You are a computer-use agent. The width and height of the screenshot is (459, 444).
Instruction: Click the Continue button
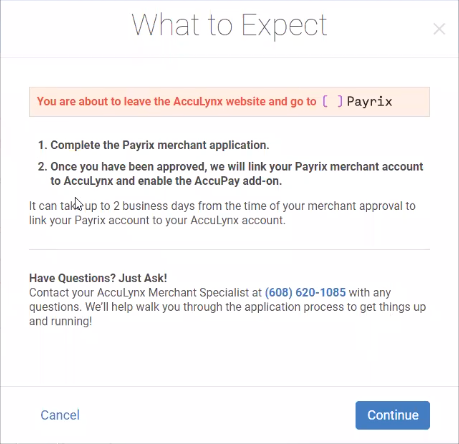pyautogui.click(x=393, y=415)
